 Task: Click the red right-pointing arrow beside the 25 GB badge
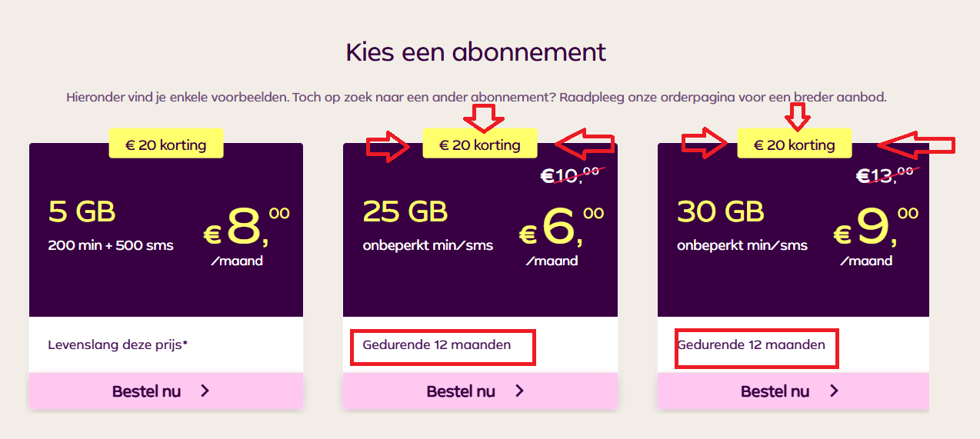[x=389, y=146]
